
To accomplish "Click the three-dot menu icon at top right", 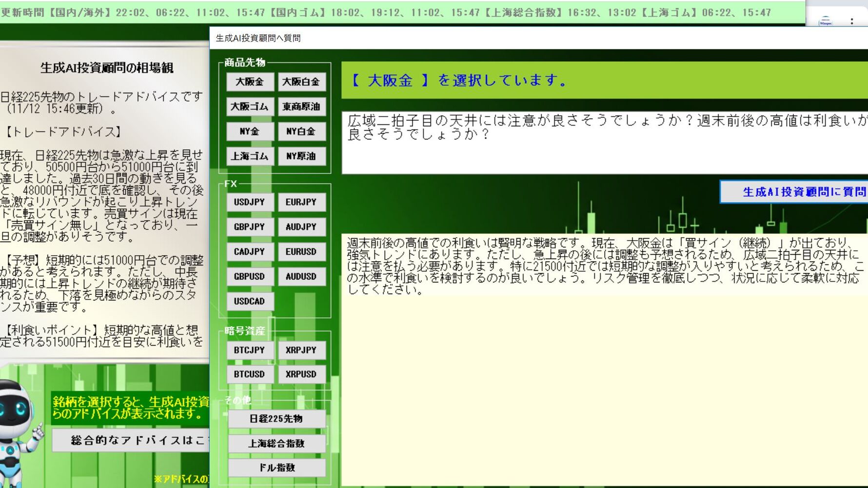I will point(852,21).
